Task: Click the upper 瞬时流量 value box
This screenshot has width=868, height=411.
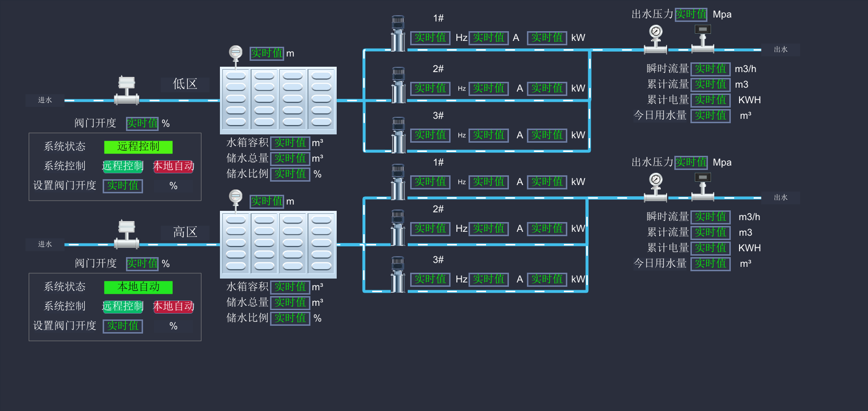Action: pos(710,69)
